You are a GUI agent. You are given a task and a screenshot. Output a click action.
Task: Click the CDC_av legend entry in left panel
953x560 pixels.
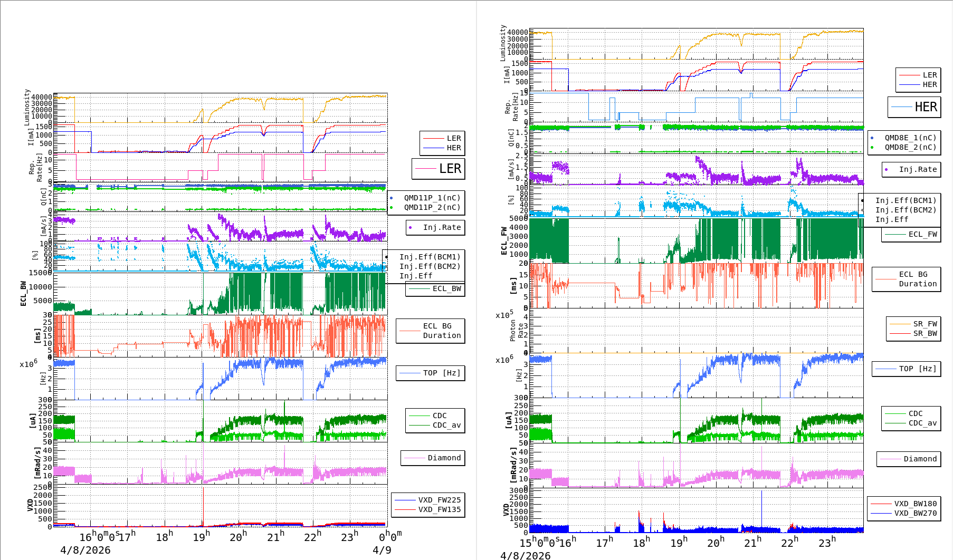pyautogui.click(x=435, y=425)
